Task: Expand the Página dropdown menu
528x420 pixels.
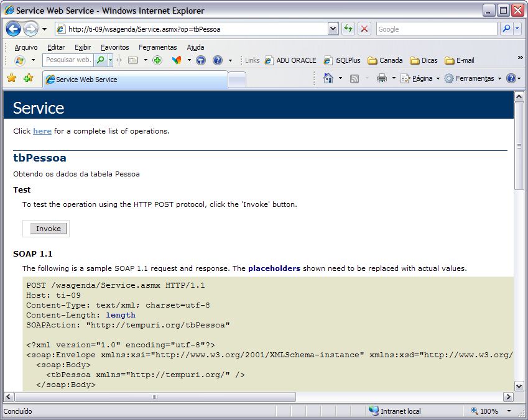Action: [x=420, y=78]
